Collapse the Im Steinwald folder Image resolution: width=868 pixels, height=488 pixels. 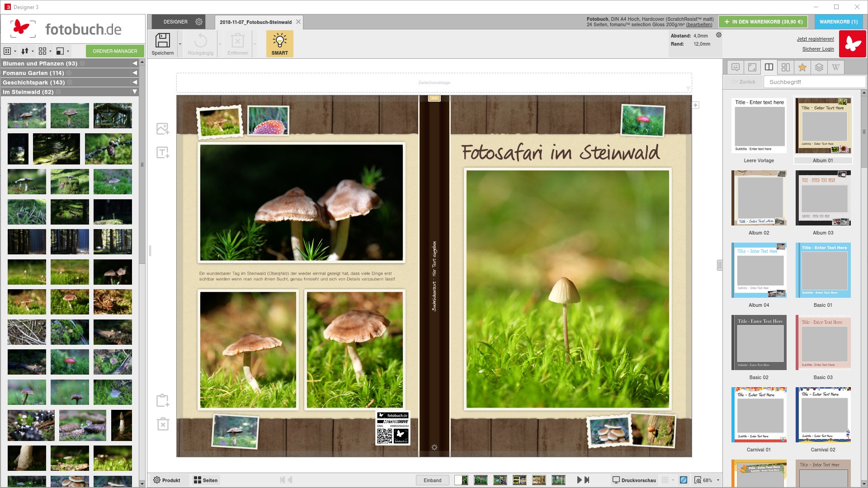pos(135,92)
